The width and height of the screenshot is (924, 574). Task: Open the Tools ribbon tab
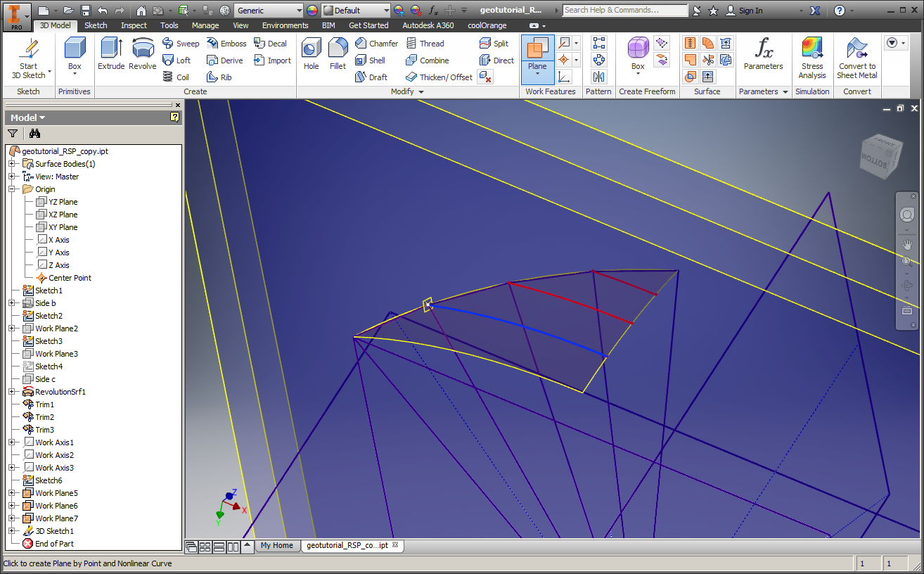pyautogui.click(x=169, y=25)
